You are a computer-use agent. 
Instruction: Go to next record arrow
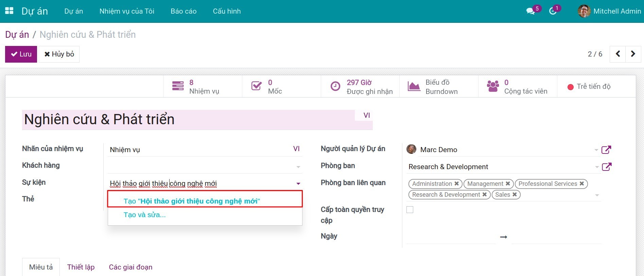633,54
